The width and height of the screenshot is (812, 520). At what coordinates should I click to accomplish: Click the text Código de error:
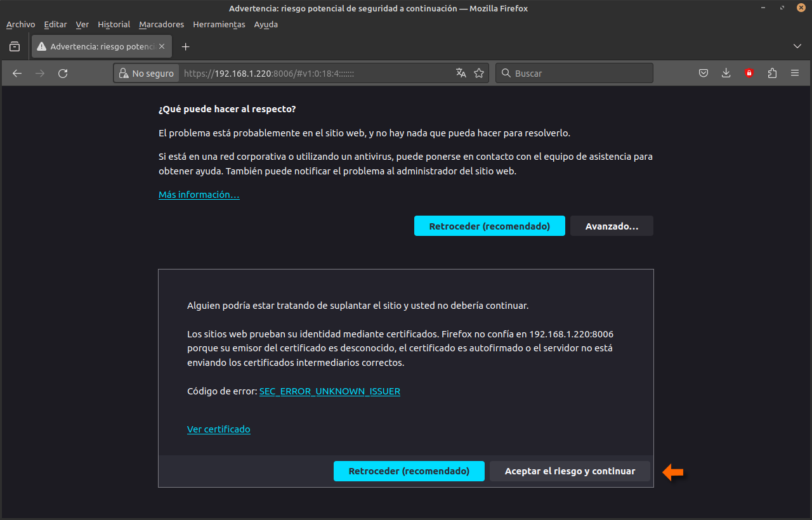pyautogui.click(x=222, y=391)
